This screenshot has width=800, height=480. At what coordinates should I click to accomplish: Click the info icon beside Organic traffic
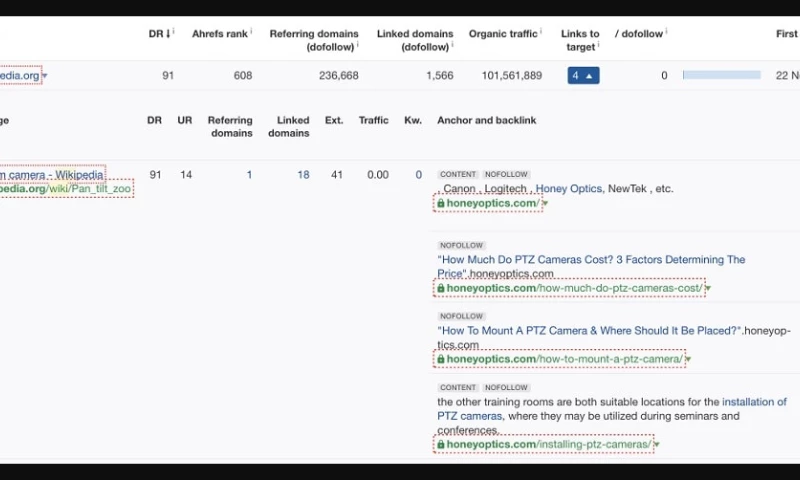(x=541, y=31)
